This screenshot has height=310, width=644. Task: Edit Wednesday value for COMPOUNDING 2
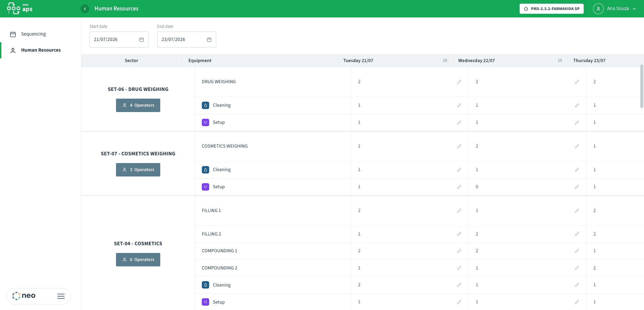click(577, 268)
